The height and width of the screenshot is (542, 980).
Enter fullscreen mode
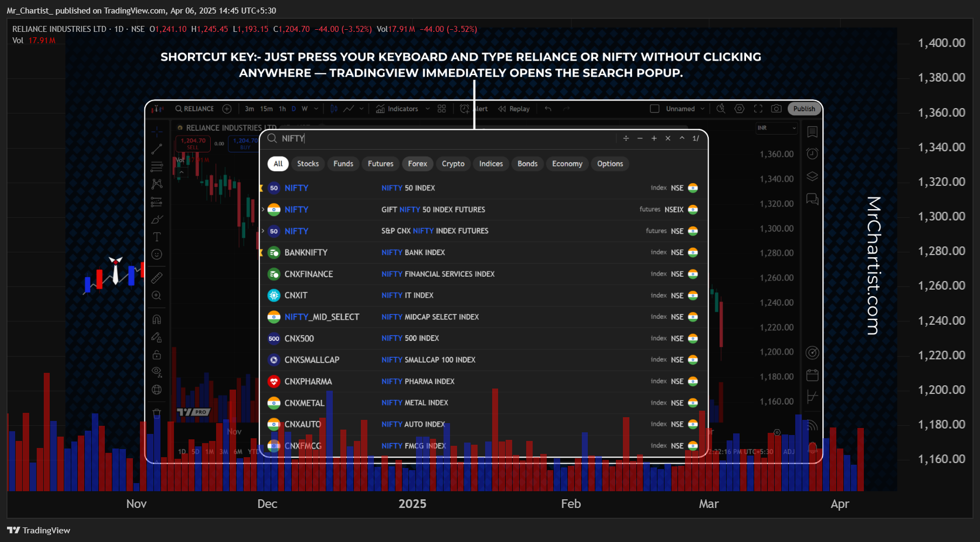(x=758, y=109)
